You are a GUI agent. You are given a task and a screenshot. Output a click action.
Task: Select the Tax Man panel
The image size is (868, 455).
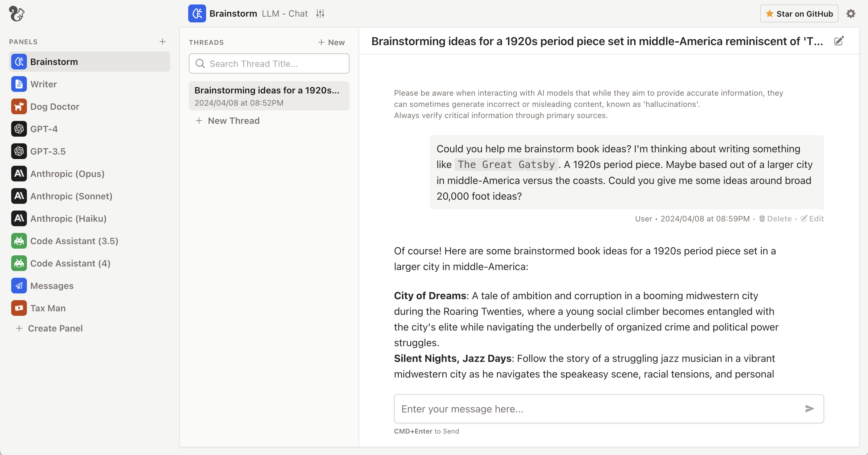point(48,308)
